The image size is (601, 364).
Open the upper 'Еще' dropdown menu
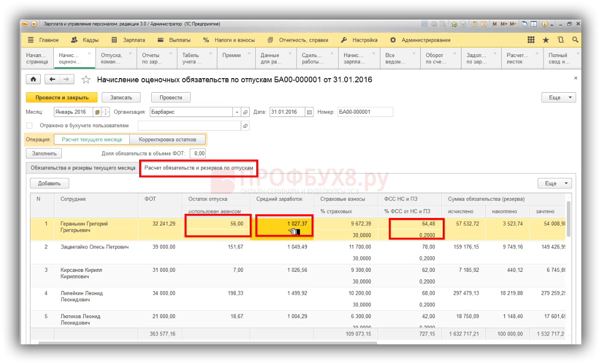[x=558, y=98]
